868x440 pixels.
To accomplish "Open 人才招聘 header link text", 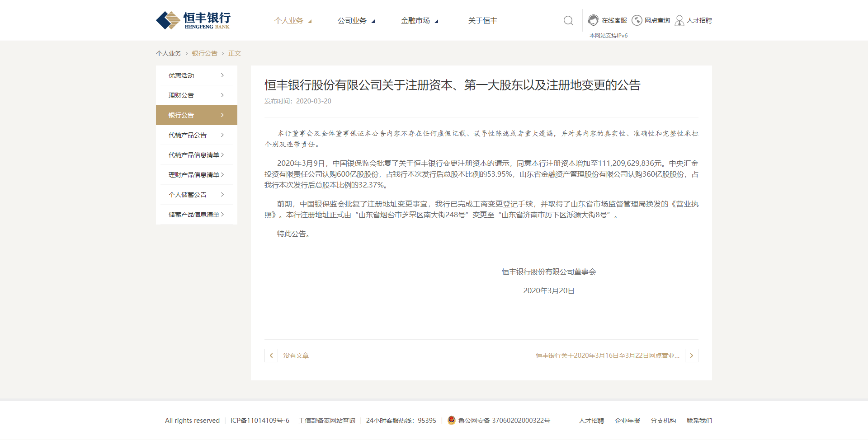I will (x=699, y=20).
